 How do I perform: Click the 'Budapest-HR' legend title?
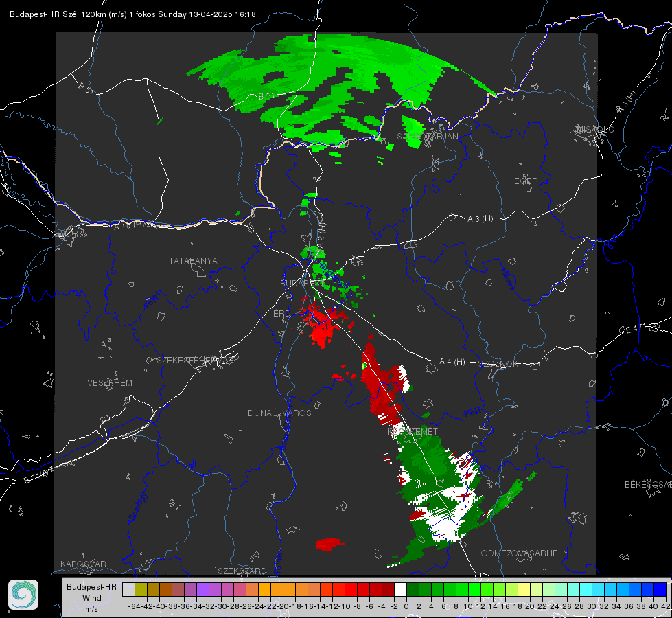click(x=91, y=586)
